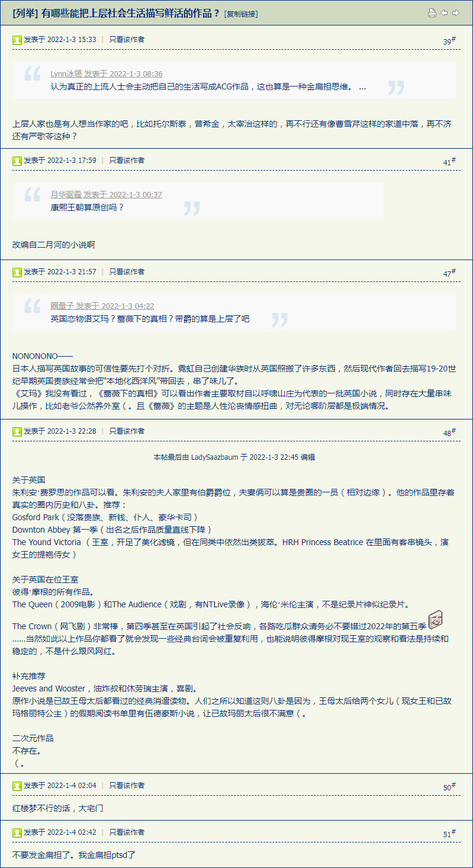This screenshot has height=868, width=473.
Task: Click user icon of post 41
Action: pos(17,161)
